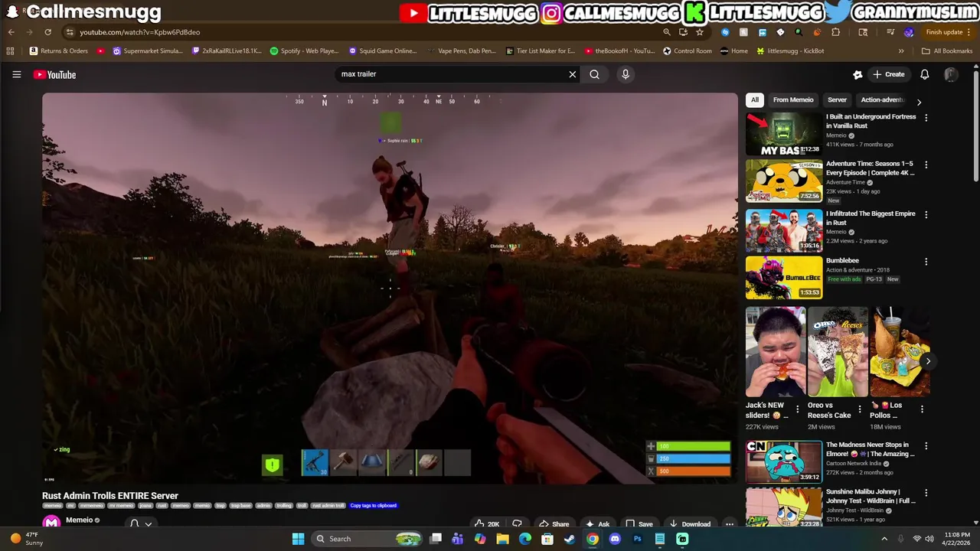Open the media controls music-note icon
Screen dimensions: 980x551
tap(890, 32)
